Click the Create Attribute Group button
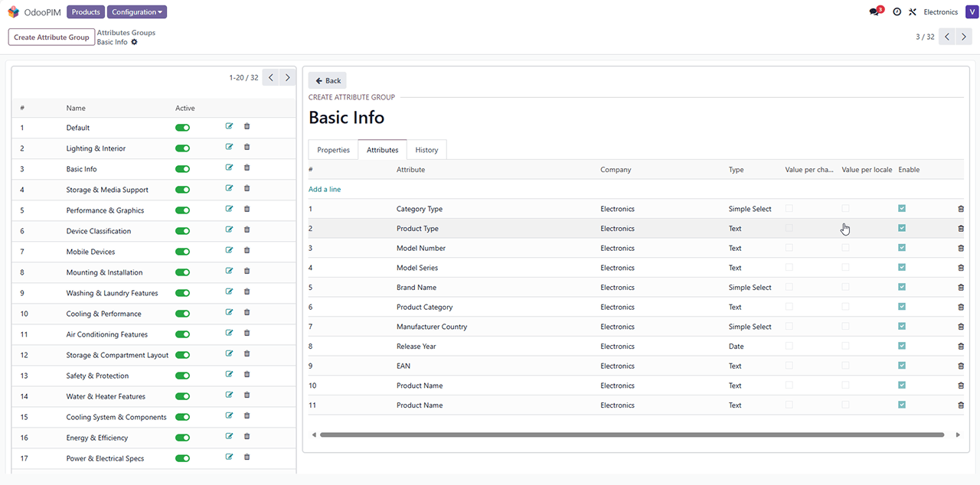Screen dimensions: 980x485 tap(51, 37)
